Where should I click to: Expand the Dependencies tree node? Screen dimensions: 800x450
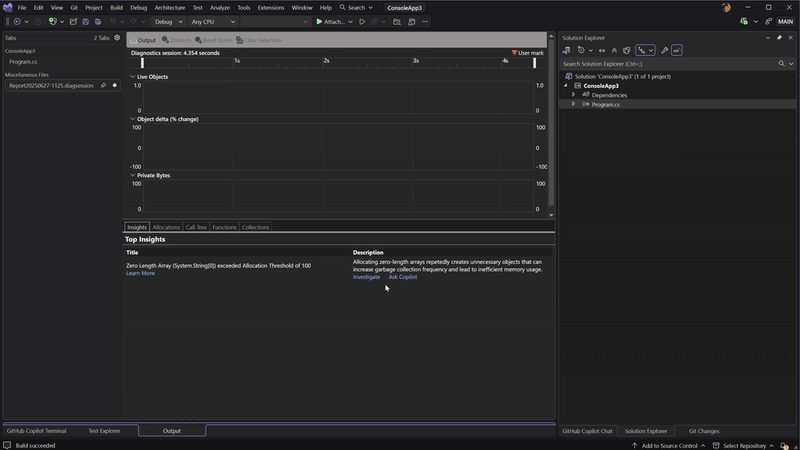[x=574, y=95]
